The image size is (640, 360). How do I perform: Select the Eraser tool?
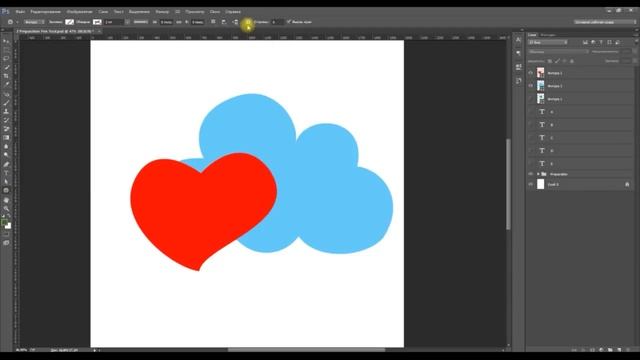click(6, 129)
